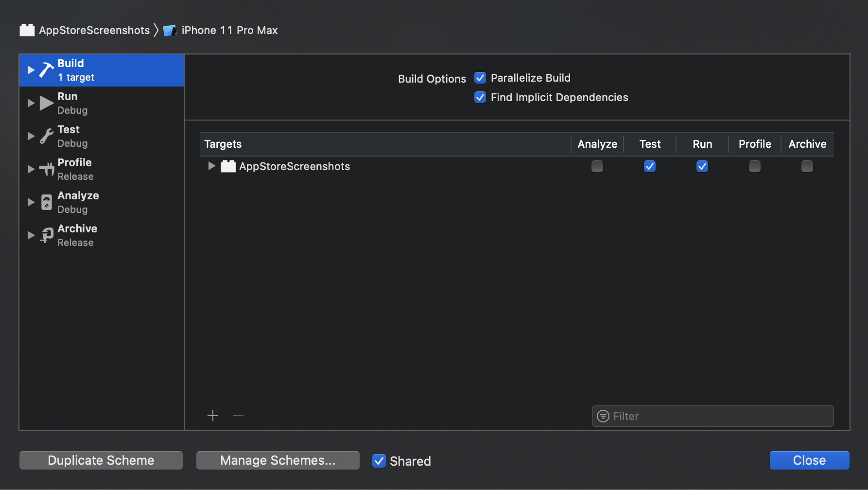Image resolution: width=868 pixels, height=490 pixels.
Task: Disable the Parallelize Build checkbox
Action: (x=480, y=78)
